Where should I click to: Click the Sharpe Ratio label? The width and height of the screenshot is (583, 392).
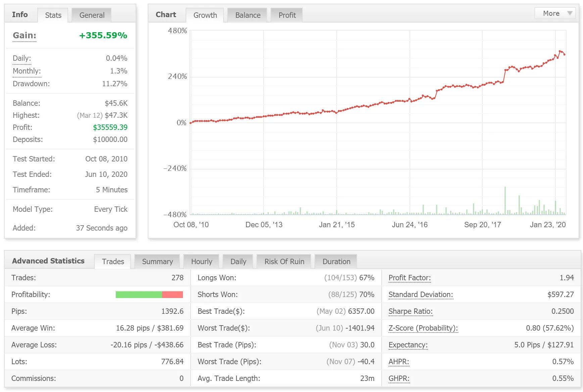[410, 311]
